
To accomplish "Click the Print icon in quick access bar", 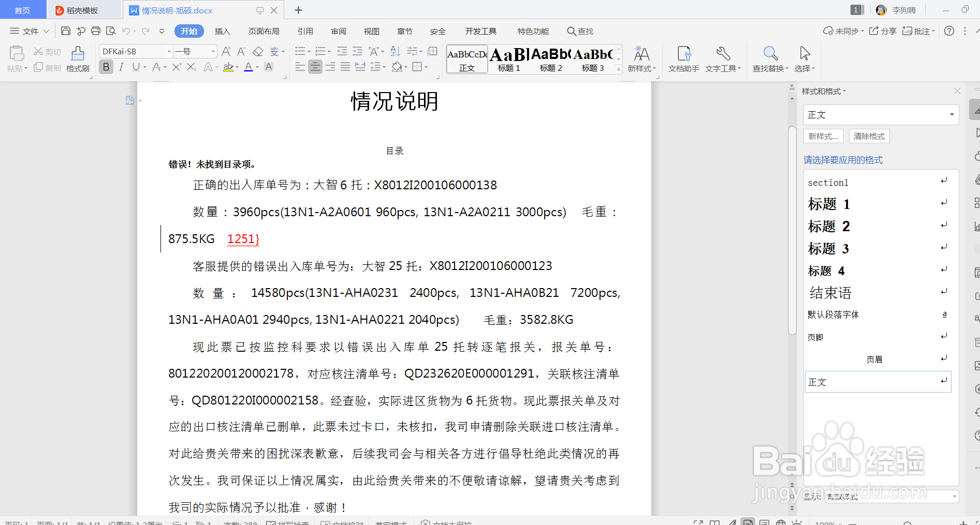I will coord(96,31).
